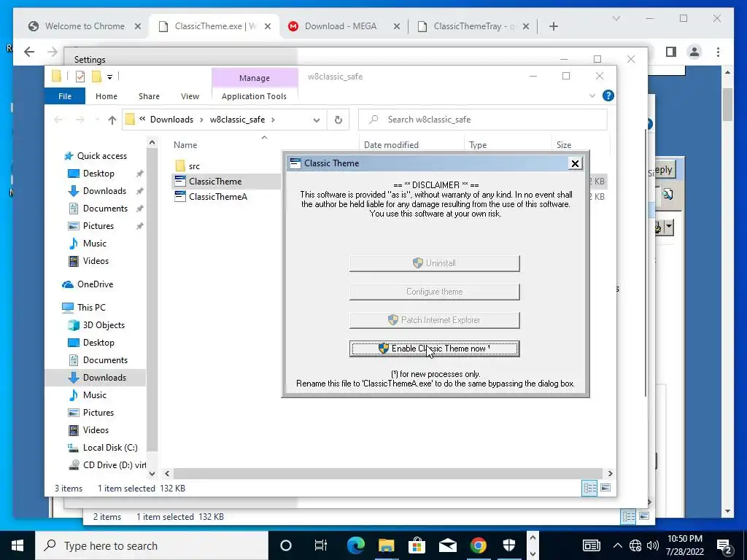Switch to the Home ribbon tab

pos(107,96)
